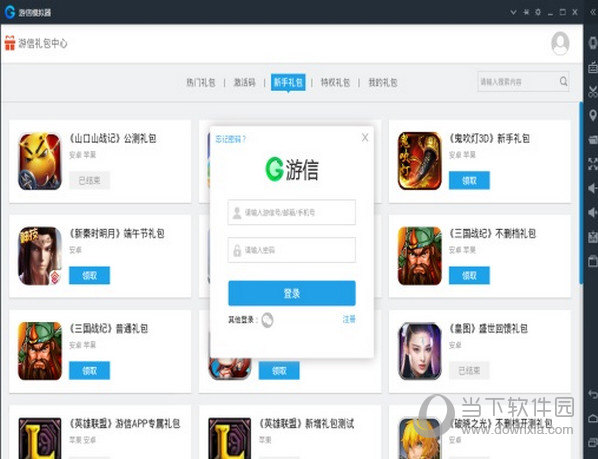Viewport: 598px width, 459px height.
Task: Click the title 《新秦时明月》端午节礼包
Action: (117, 233)
